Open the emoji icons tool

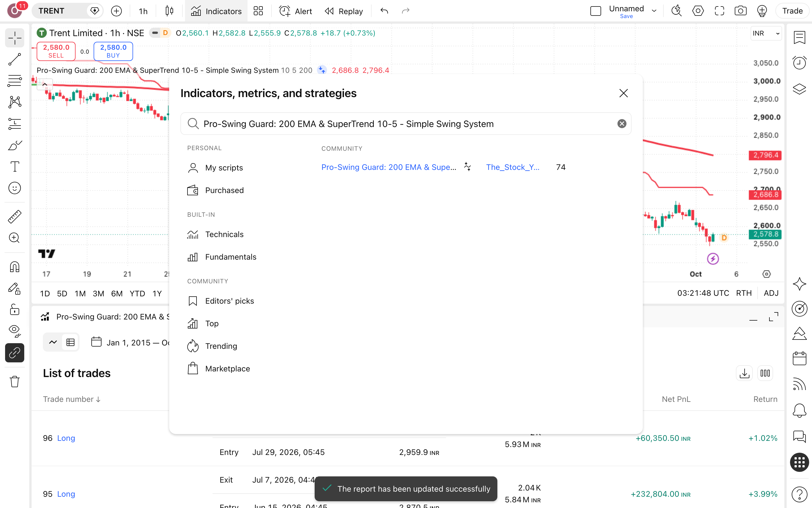click(x=14, y=188)
